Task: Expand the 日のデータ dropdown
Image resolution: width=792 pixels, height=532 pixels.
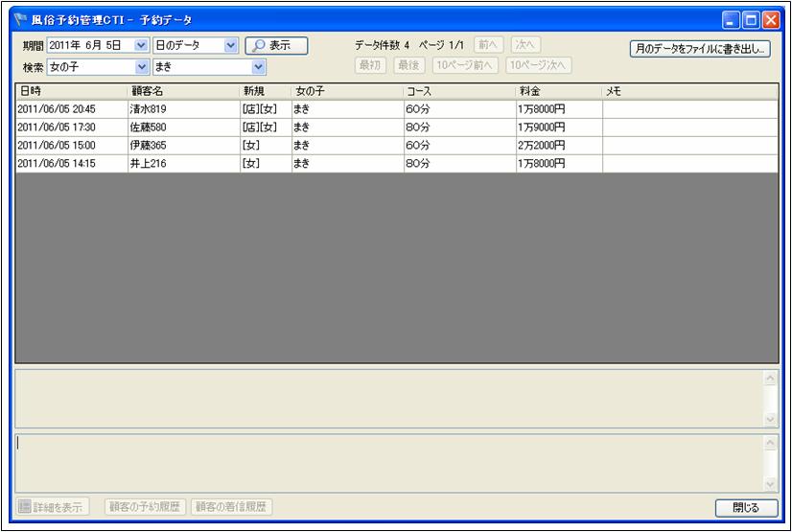Action: point(230,45)
